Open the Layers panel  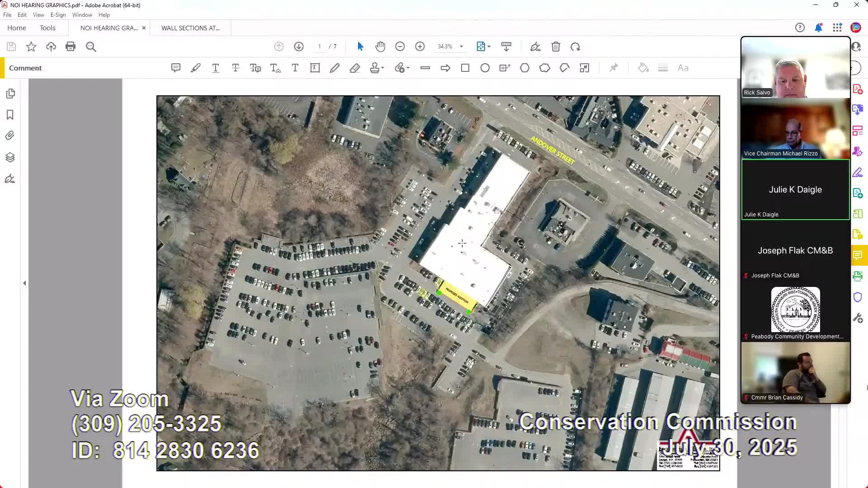pyautogui.click(x=10, y=157)
